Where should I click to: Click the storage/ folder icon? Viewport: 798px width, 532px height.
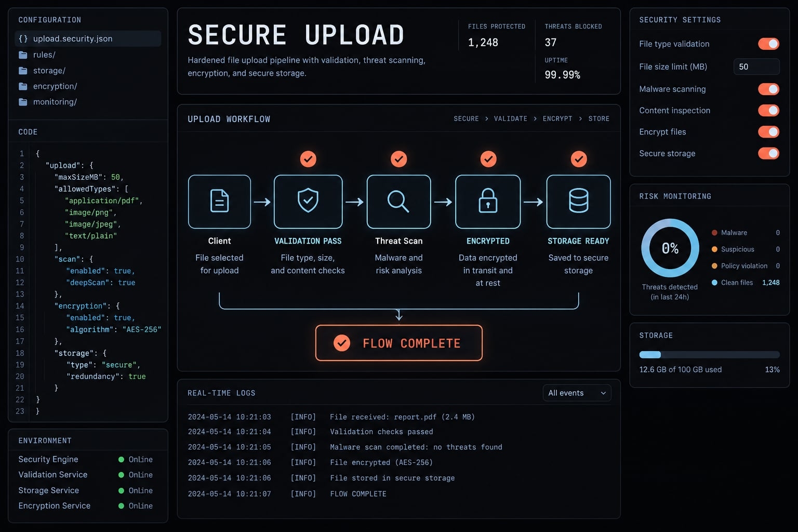[23, 71]
